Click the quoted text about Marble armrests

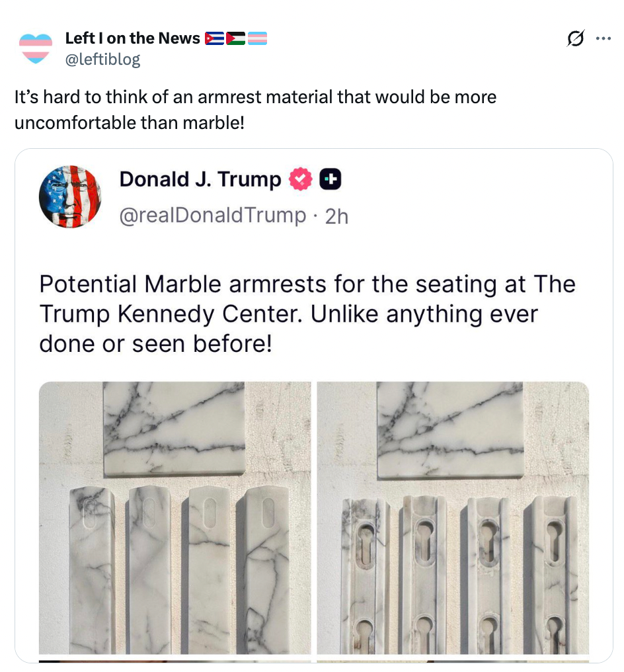click(307, 314)
